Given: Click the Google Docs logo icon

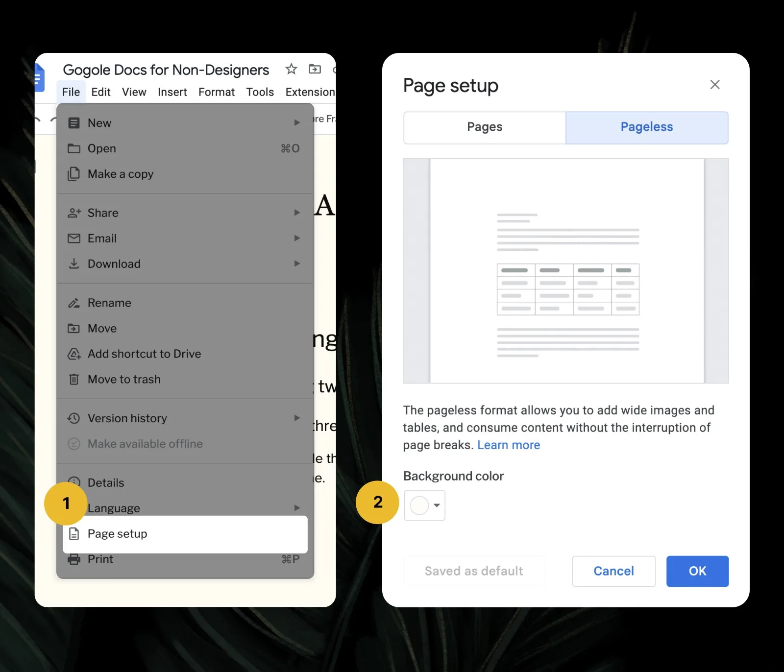Looking at the screenshot, I should pyautogui.click(x=39, y=78).
